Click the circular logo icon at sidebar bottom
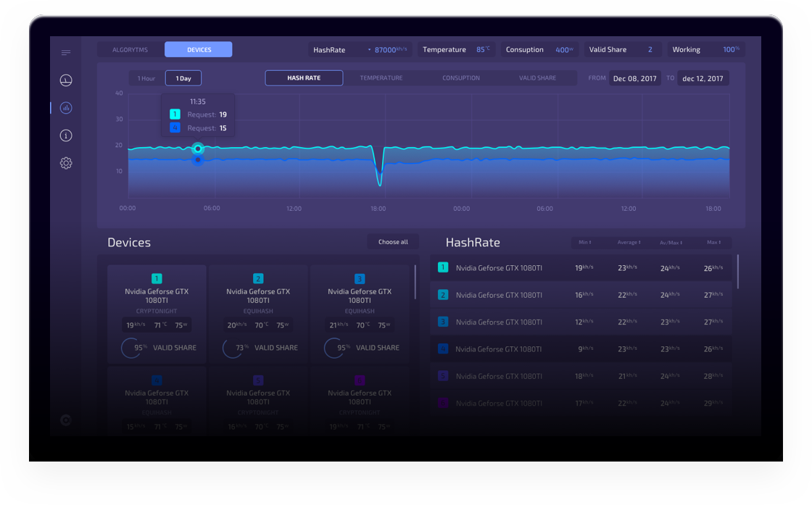 pyautogui.click(x=66, y=420)
